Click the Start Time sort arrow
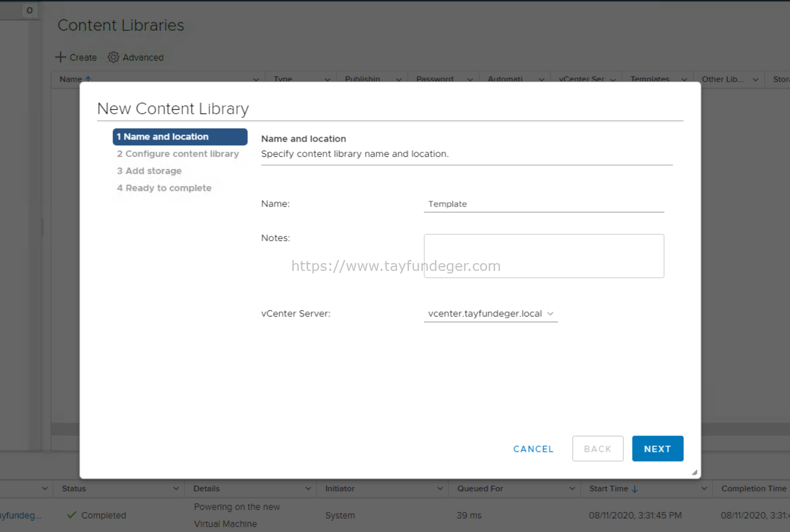Image resolution: width=790 pixels, height=532 pixels. [x=635, y=489]
